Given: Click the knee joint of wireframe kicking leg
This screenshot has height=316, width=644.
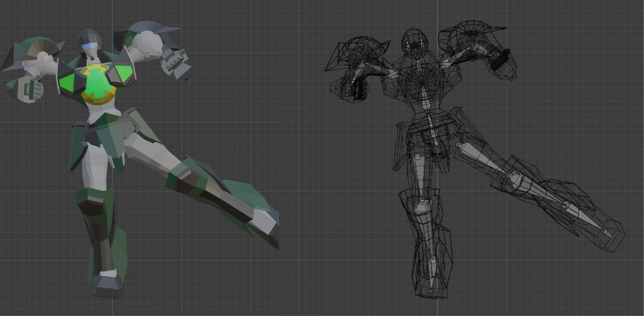Looking at the screenshot, I should pos(513,178).
